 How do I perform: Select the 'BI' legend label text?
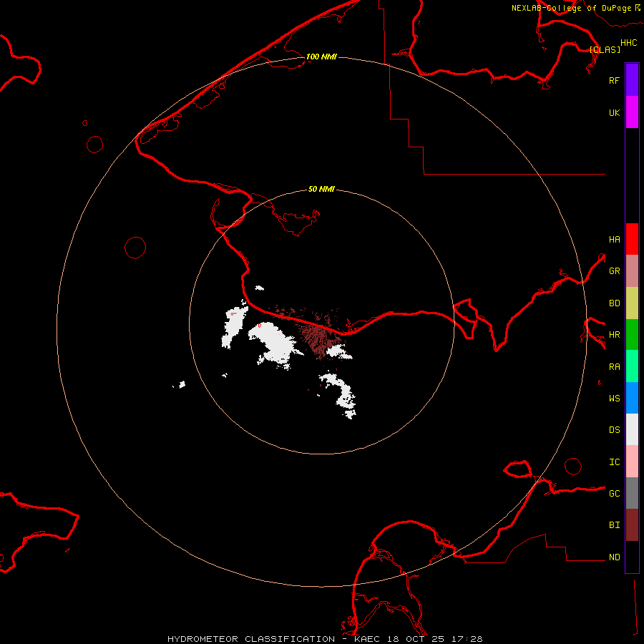pyautogui.click(x=614, y=525)
